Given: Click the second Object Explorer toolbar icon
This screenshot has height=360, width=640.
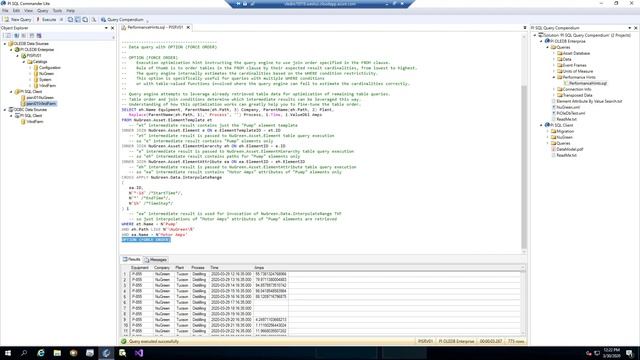Looking at the screenshot, I should [16, 36].
